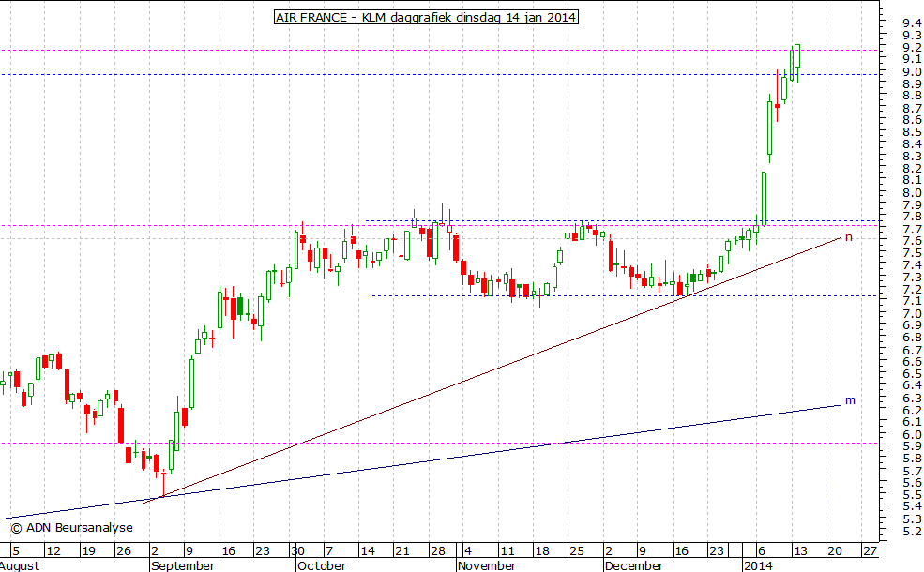
Task: Click the date axis label 18 in November
Action: point(541,551)
